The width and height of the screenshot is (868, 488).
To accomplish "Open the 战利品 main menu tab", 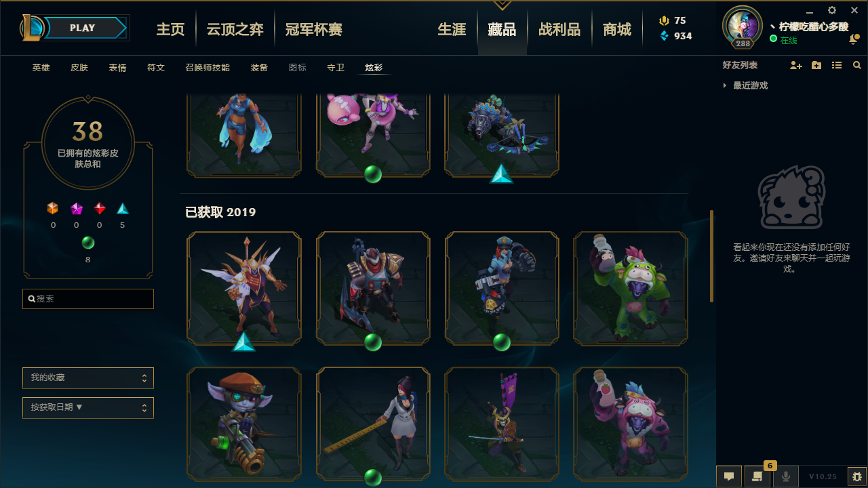I will coord(559,29).
